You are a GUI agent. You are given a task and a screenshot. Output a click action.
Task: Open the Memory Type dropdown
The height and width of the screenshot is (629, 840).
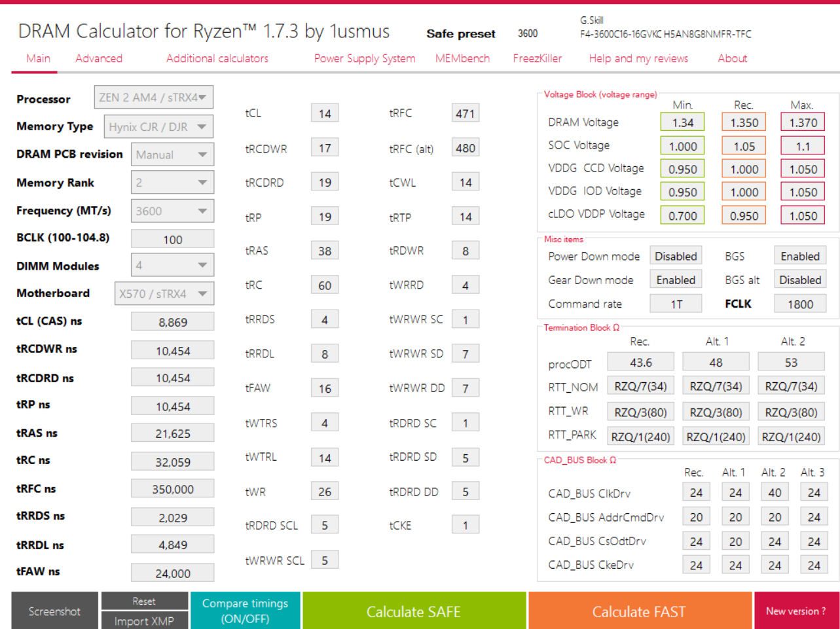pyautogui.click(x=158, y=126)
